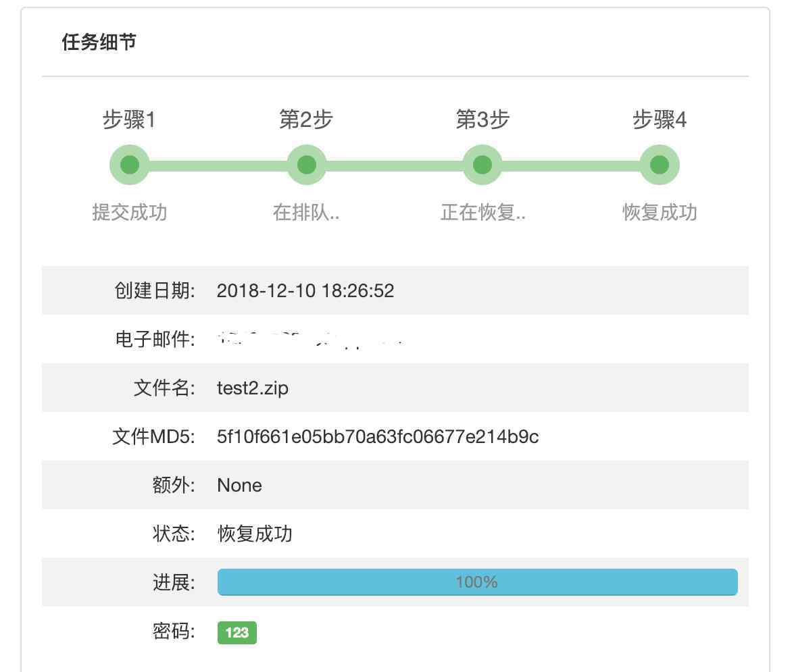Click the 100% progress bar
Viewport: 792px width, 672px height.
pos(477,582)
